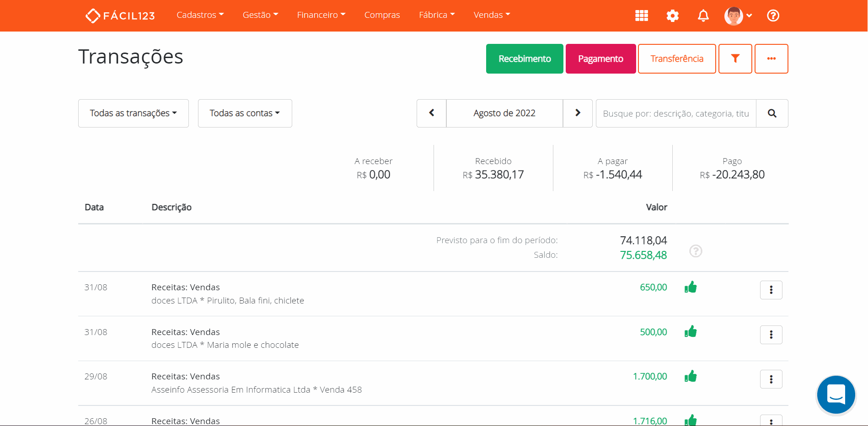Open the Compras menu item
This screenshot has width=868, height=426.
(x=382, y=15)
